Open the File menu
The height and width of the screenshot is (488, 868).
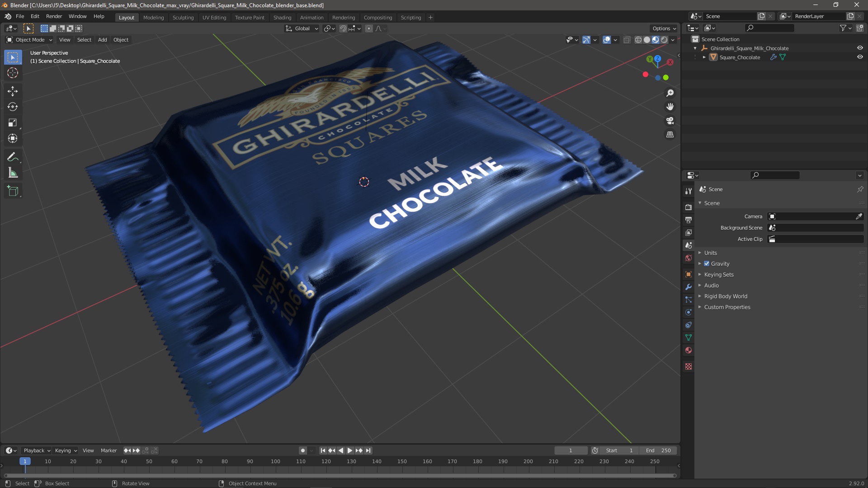click(x=20, y=16)
